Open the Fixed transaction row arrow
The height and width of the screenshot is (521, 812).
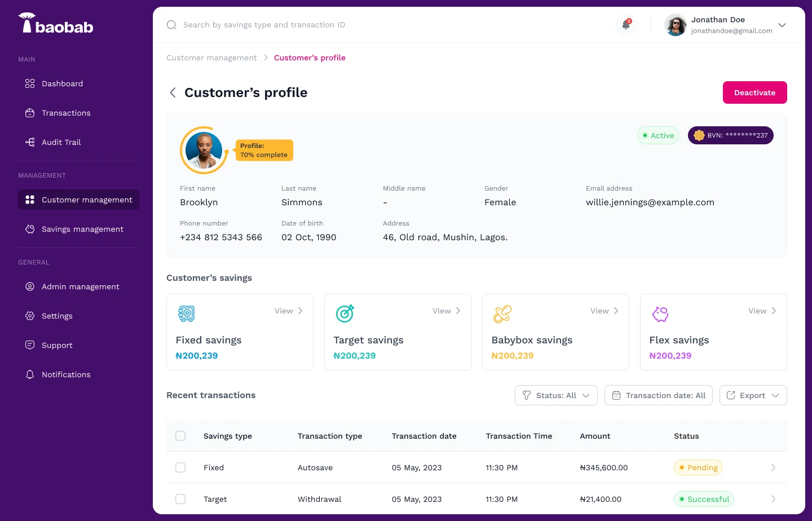773,467
